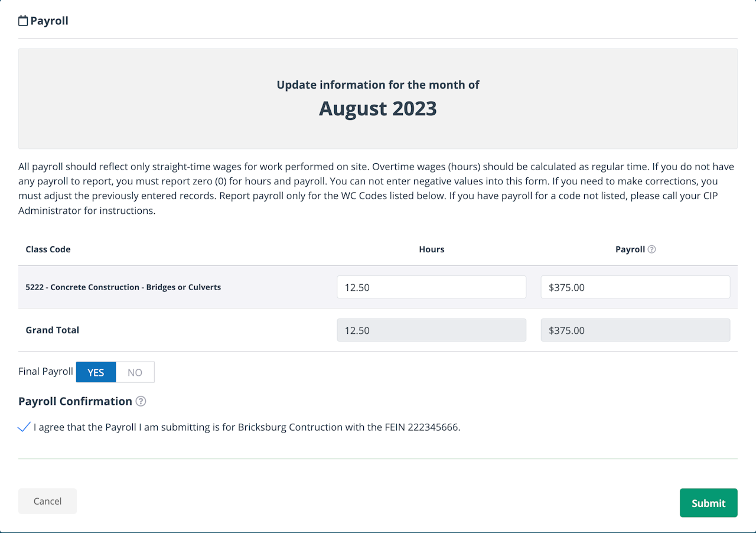Image resolution: width=756 pixels, height=533 pixels.
Task: Cancel the payroll update
Action: 47,501
